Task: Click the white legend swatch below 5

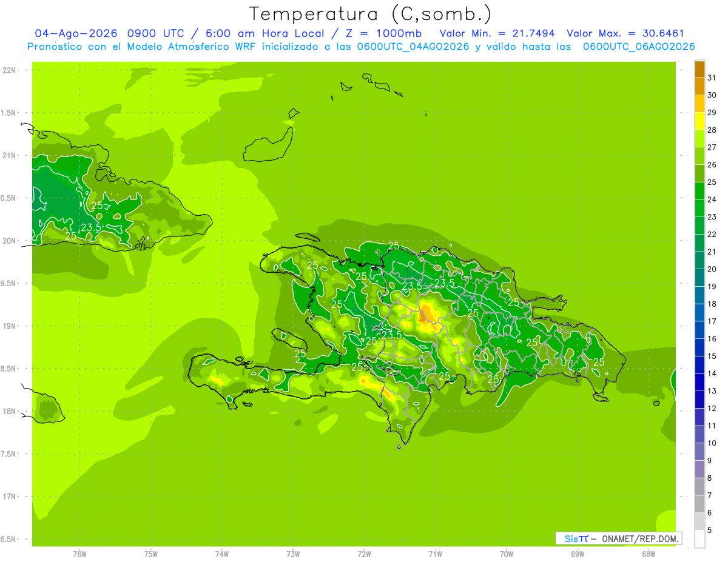Action: point(699,539)
